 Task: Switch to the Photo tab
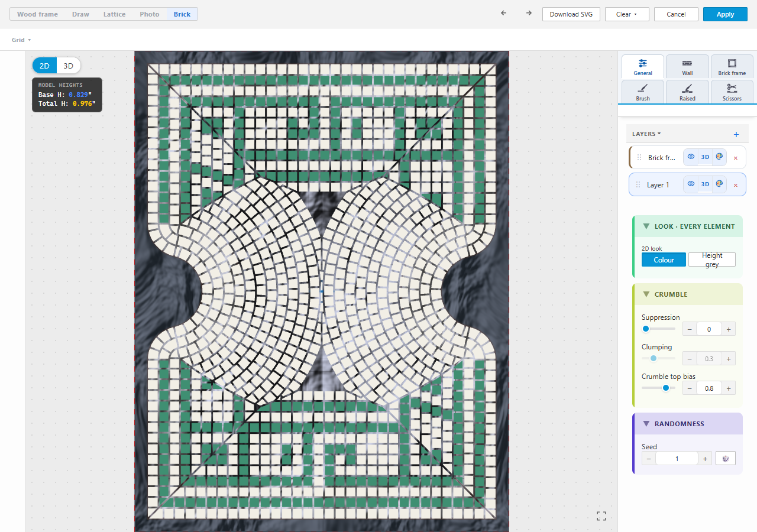(x=150, y=14)
